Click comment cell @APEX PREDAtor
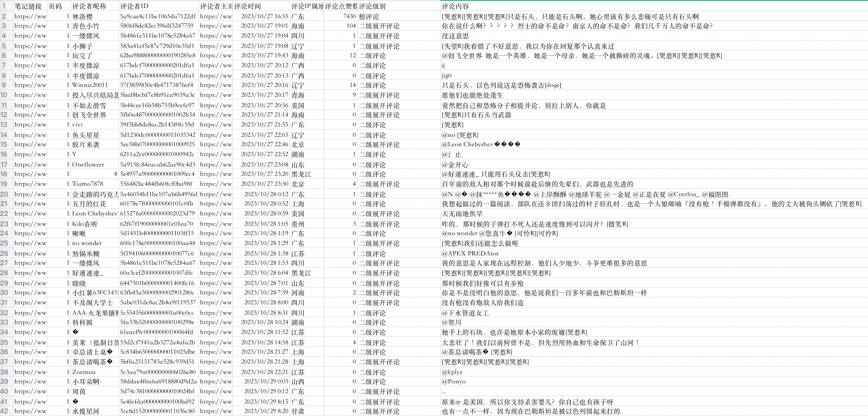Image resolution: width=868 pixels, height=416 pixels. pyautogui.click(x=654, y=253)
